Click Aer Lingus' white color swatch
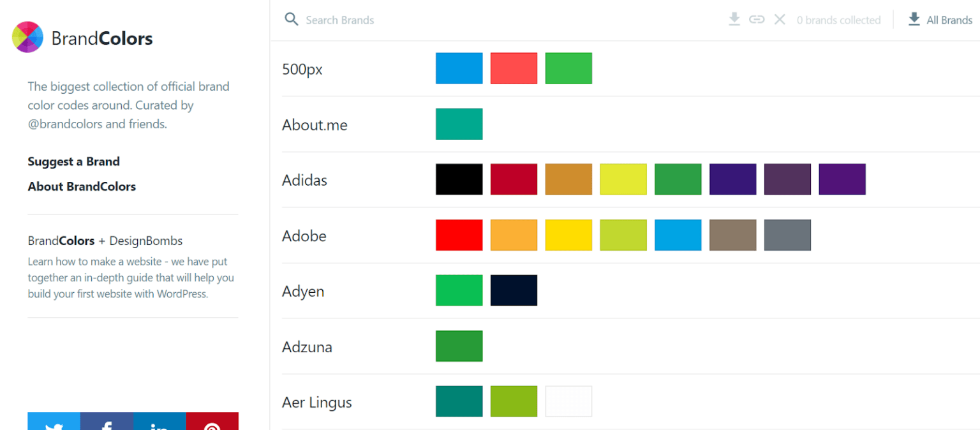The width and height of the screenshot is (980, 430). [568, 401]
